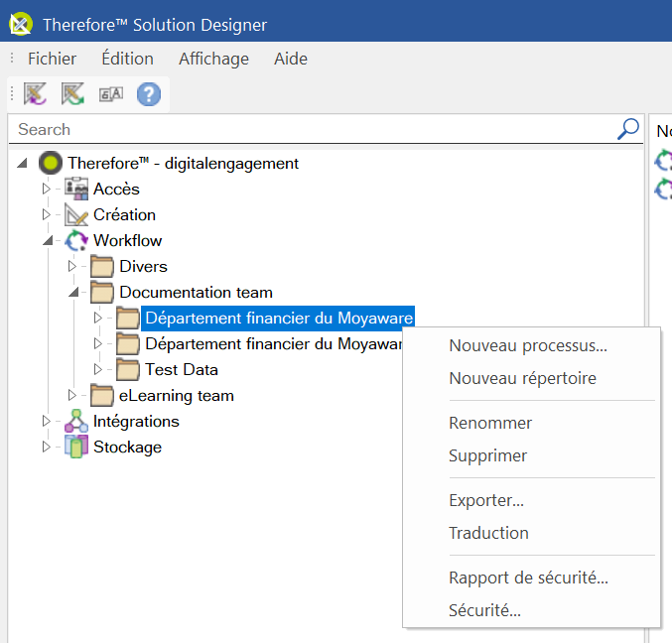672x643 pixels.
Task: Open the Affichage menu
Action: [213, 59]
